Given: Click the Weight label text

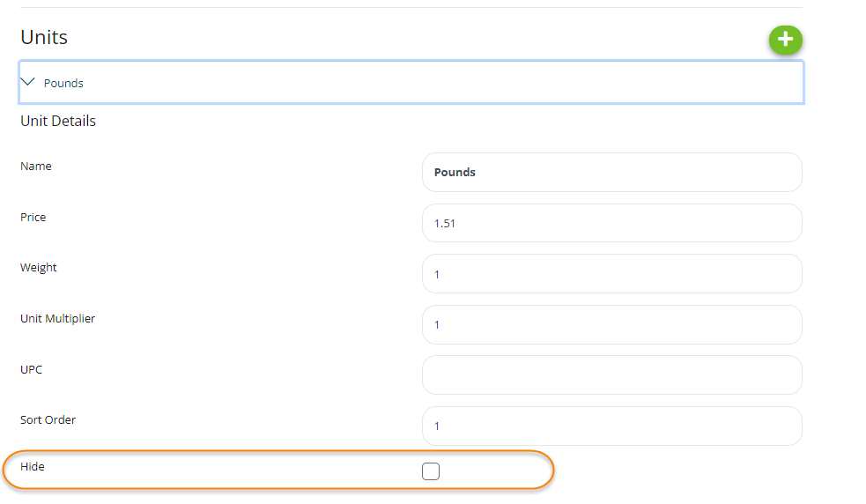Looking at the screenshot, I should [x=39, y=267].
